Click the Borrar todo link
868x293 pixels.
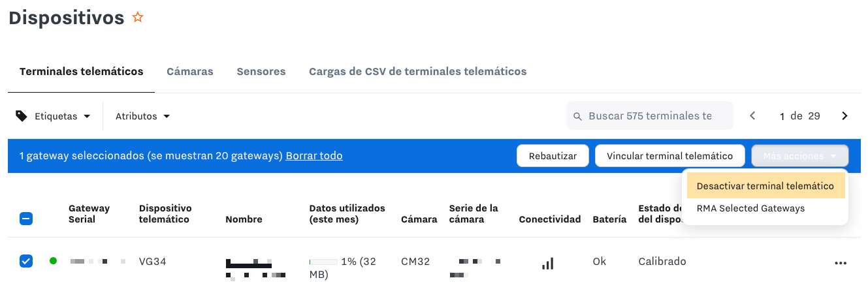[x=314, y=156]
